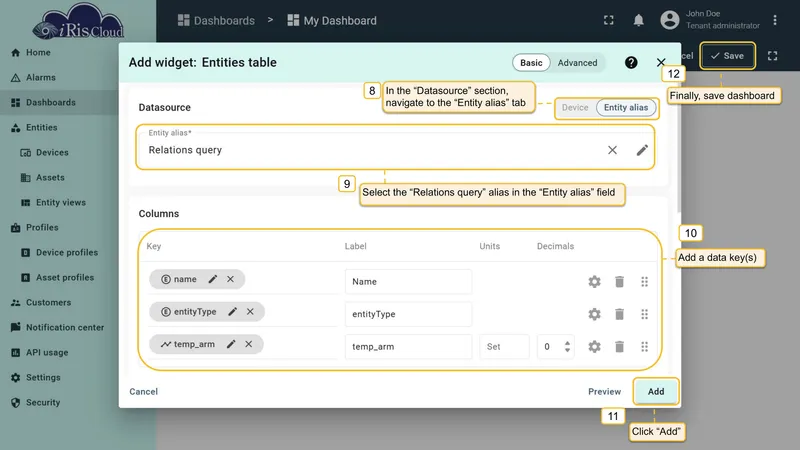Click My Dashboard breadcrumb
Image resolution: width=800 pixels, height=450 pixels.
tap(332, 20)
